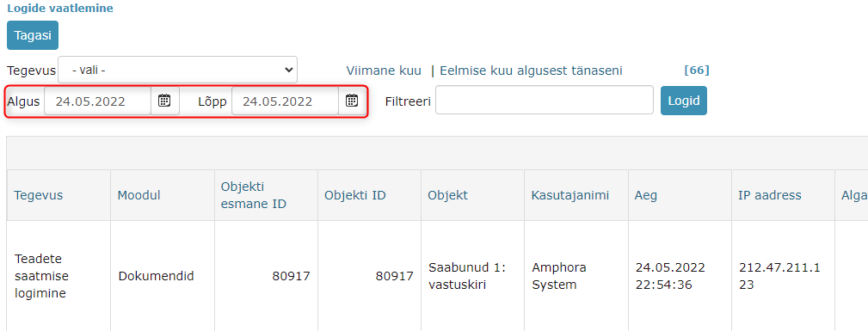Image resolution: width=868 pixels, height=331 pixels.
Task: Click the Tagasi button
Action: [33, 35]
